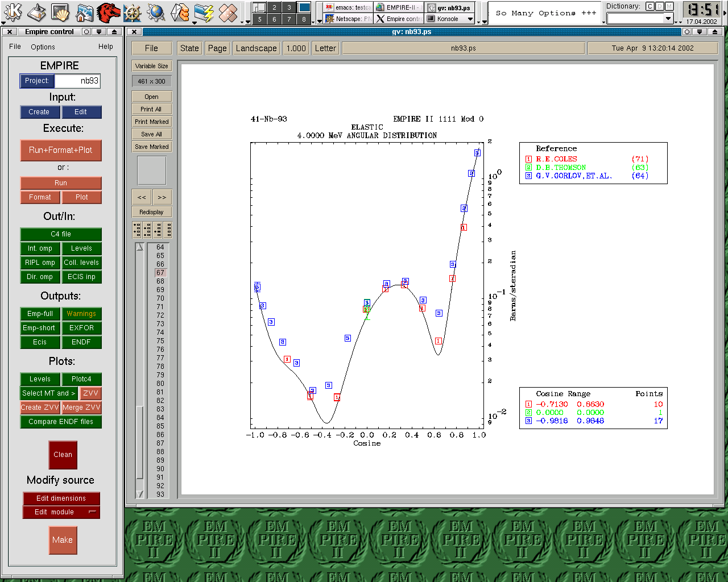Click scrollbar down arrow in page list
Viewport: 728px width, 582px height.
(x=140, y=494)
